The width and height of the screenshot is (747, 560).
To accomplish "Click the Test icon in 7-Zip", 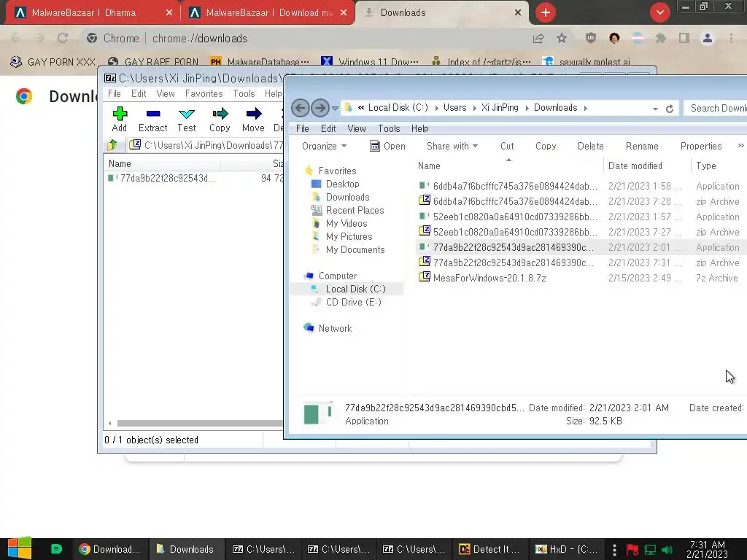I will pos(186,114).
